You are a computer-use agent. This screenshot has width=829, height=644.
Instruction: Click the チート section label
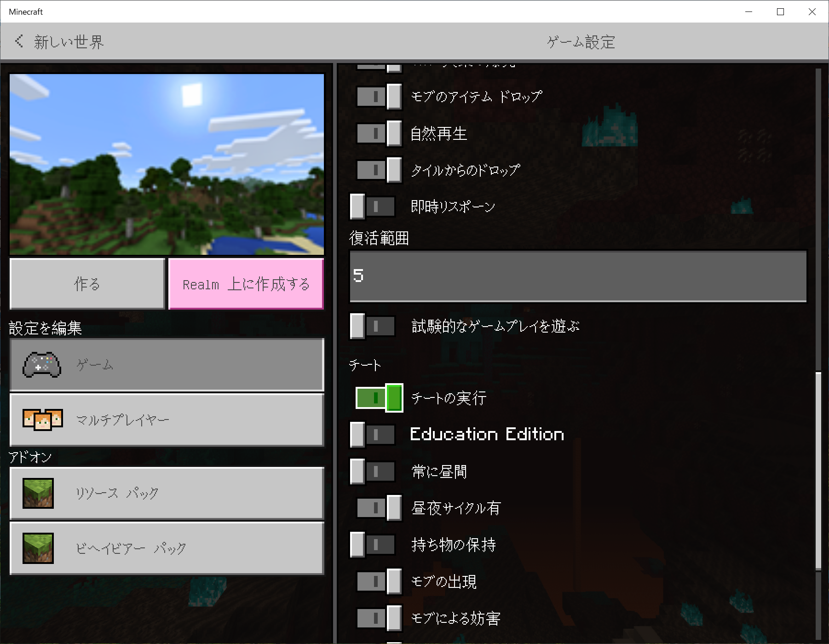pyautogui.click(x=365, y=365)
